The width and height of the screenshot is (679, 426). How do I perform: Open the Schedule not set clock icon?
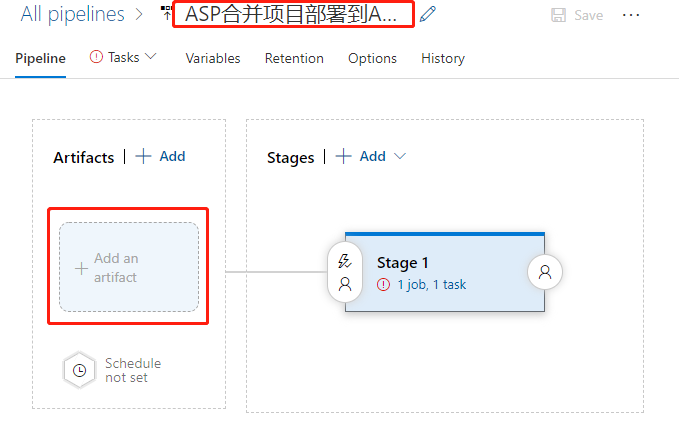[x=79, y=370]
